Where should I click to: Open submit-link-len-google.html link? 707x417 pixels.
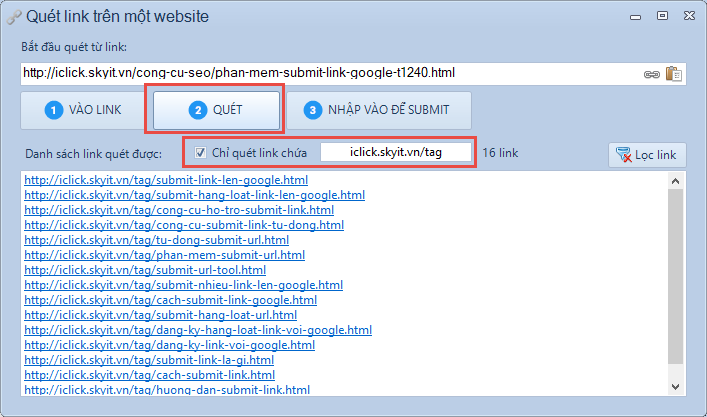coord(166,180)
